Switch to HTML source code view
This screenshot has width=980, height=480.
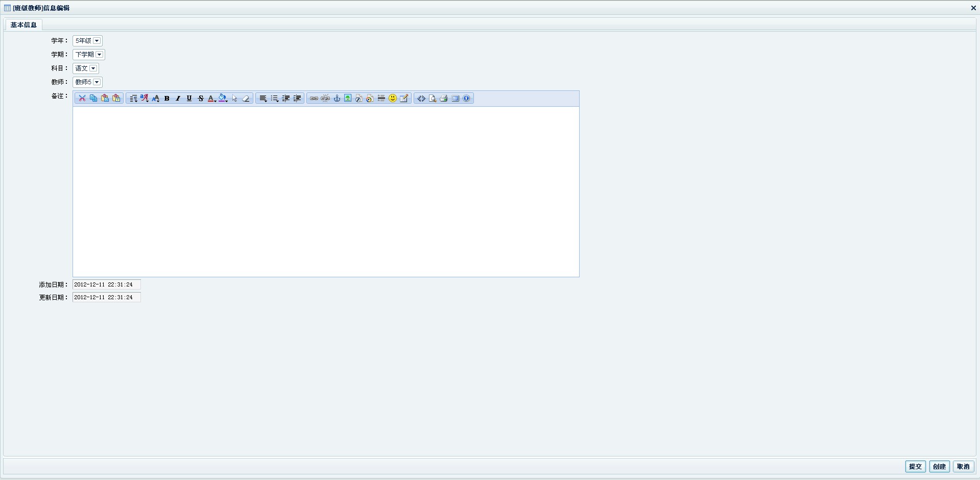point(421,98)
